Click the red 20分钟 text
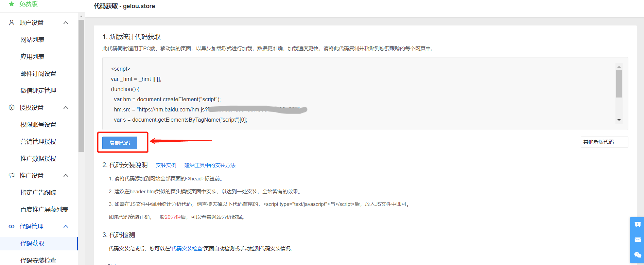Screen dimensions: 644x265 tap(173, 217)
